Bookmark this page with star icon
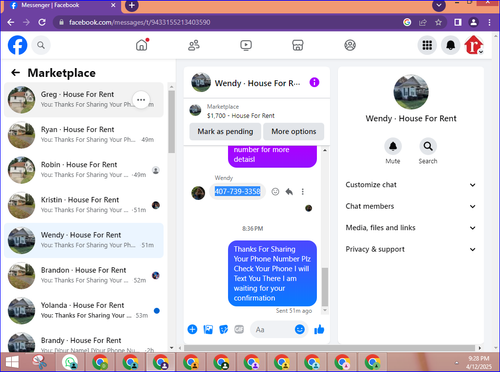This screenshot has height=372, width=500. pyautogui.click(x=438, y=22)
